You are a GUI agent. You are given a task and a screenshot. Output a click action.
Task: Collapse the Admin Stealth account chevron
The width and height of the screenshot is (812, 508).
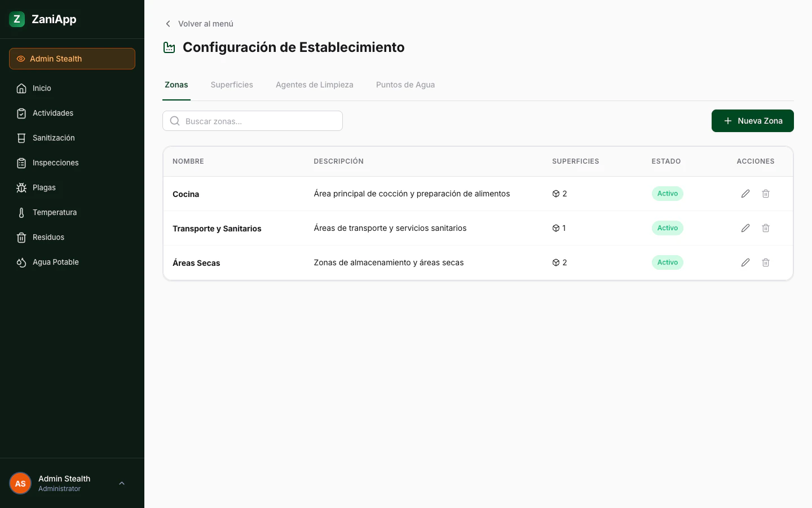122,483
